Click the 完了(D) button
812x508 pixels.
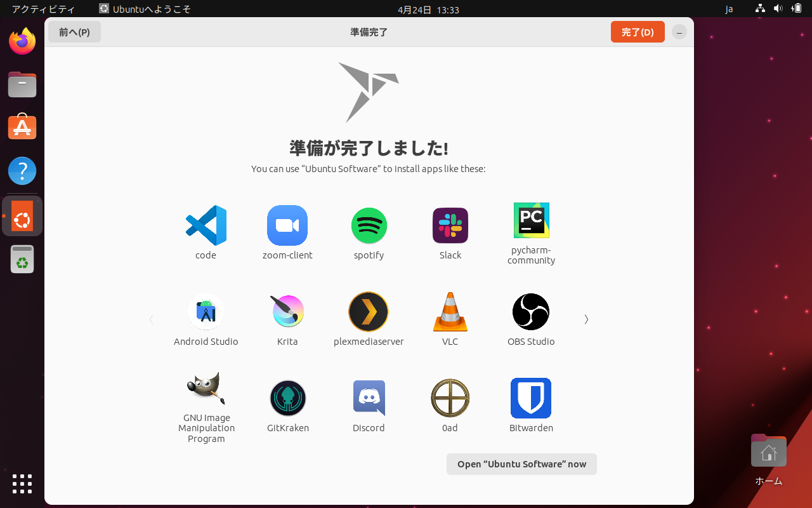[638, 32]
